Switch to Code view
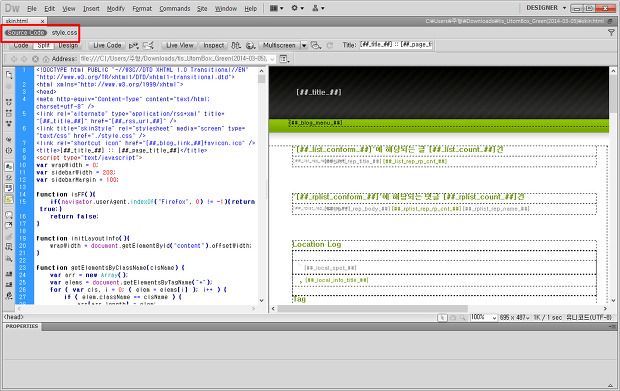The image size is (620, 391). (x=21, y=45)
